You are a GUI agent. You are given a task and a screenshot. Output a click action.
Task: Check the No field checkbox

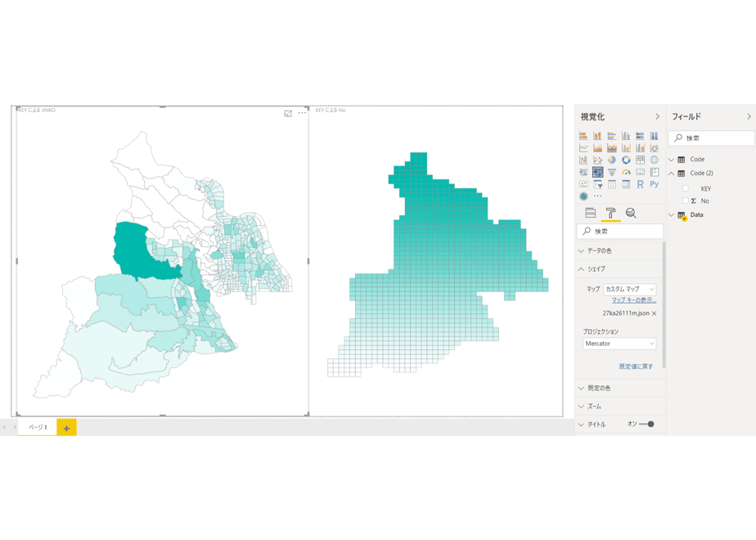click(x=685, y=200)
